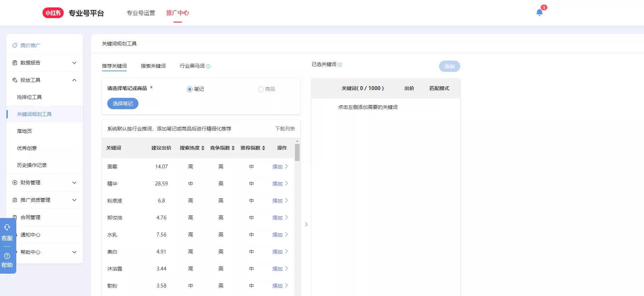Expand the 财务管理 menu
The width and height of the screenshot is (644, 296).
click(74, 183)
